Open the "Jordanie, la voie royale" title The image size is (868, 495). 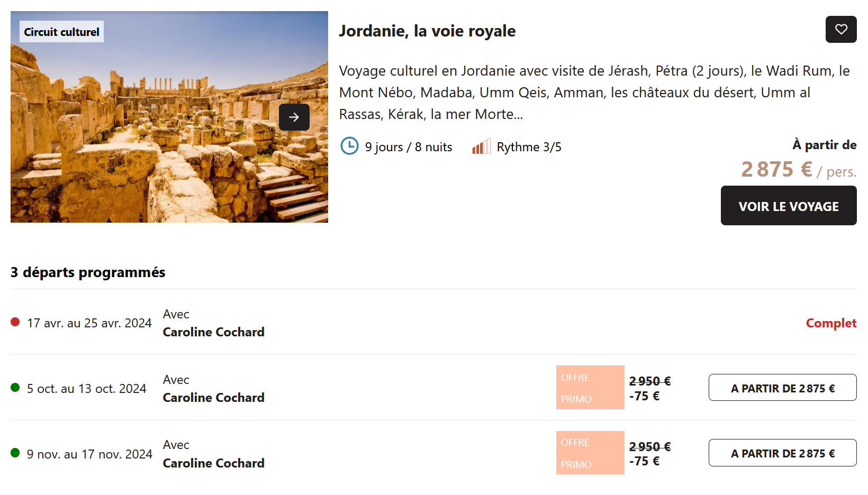[x=427, y=31]
